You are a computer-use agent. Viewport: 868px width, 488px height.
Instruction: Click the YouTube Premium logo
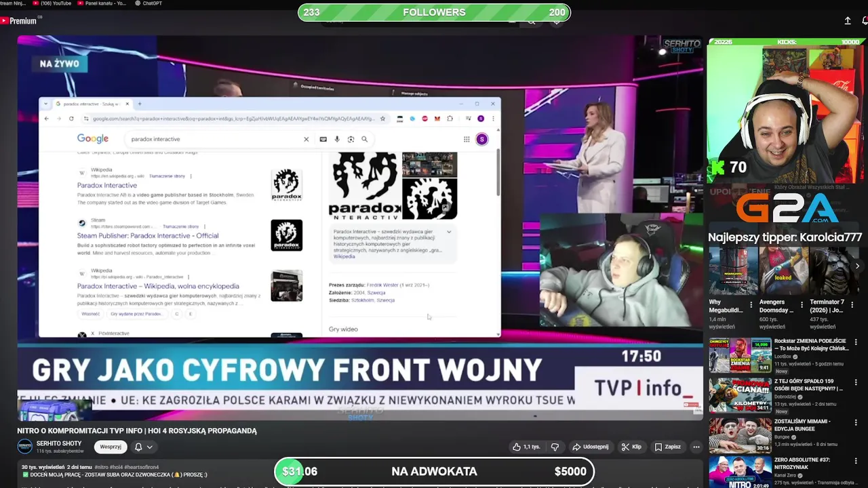point(18,21)
